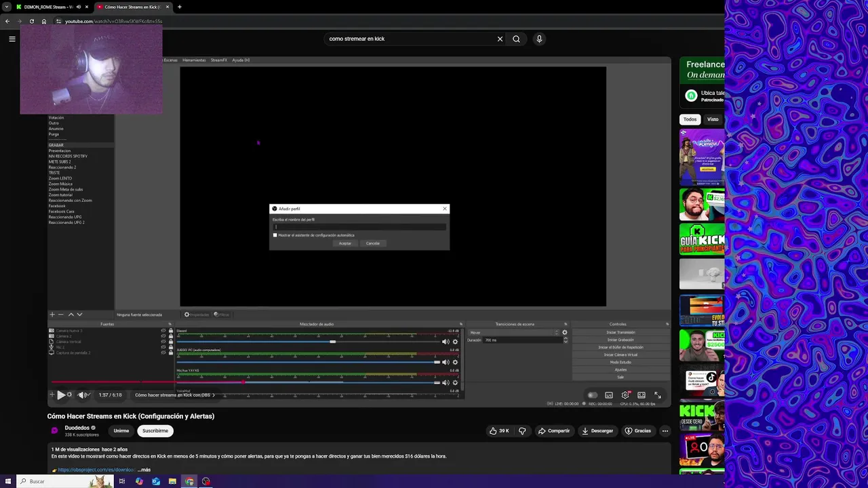The width and height of the screenshot is (868, 488).
Task: Mute the Mic/Aux YAYAS channel
Action: pyautogui.click(x=446, y=382)
